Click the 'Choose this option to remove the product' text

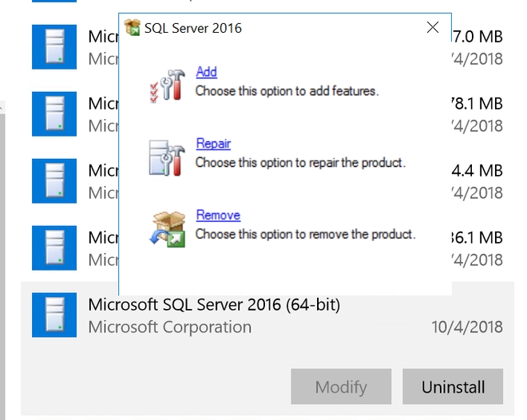pos(305,235)
